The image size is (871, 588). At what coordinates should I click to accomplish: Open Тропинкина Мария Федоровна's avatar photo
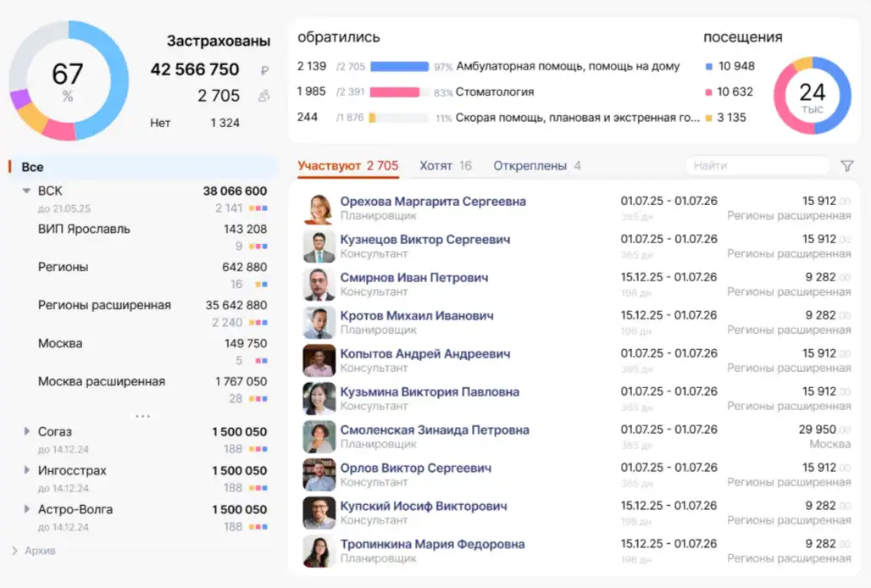click(x=319, y=552)
